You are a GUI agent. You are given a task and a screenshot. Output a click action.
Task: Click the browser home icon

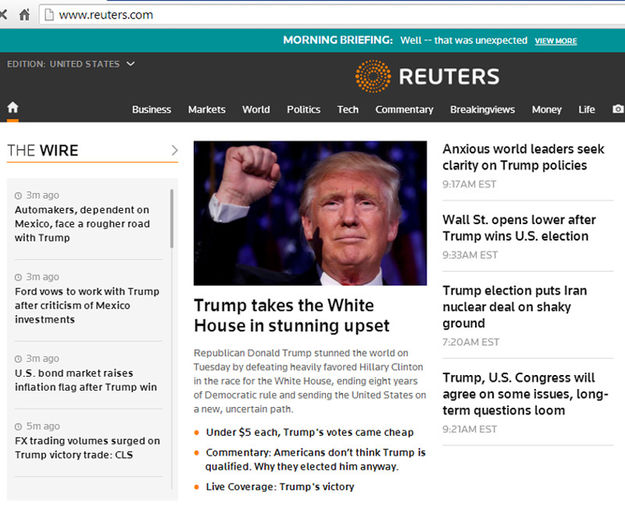click(x=24, y=15)
